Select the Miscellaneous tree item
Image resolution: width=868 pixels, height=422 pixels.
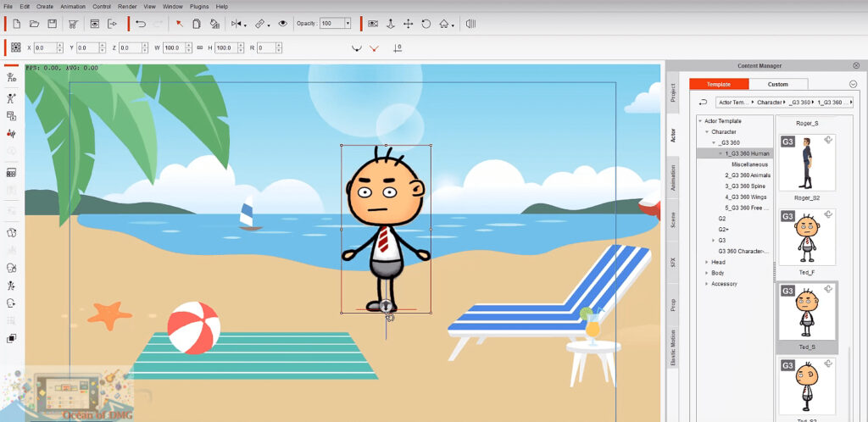pos(749,164)
